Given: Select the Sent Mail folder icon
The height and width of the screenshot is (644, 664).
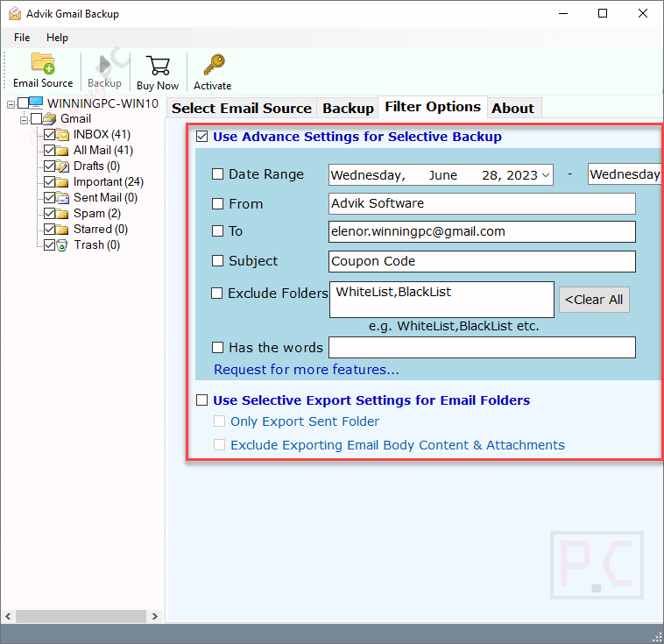Looking at the screenshot, I should pyautogui.click(x=63, y=198).
